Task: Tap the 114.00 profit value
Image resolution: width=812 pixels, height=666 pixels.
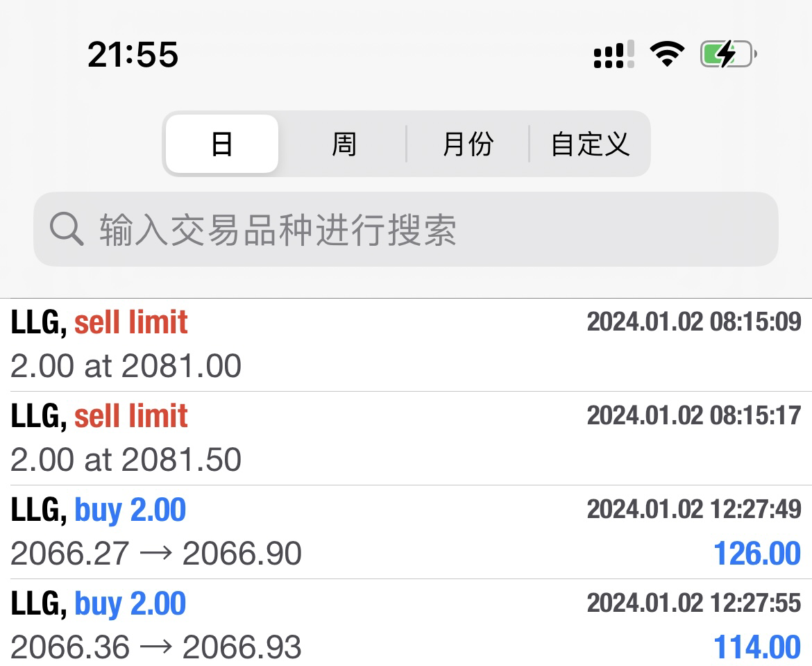Action: coord(757,647)
